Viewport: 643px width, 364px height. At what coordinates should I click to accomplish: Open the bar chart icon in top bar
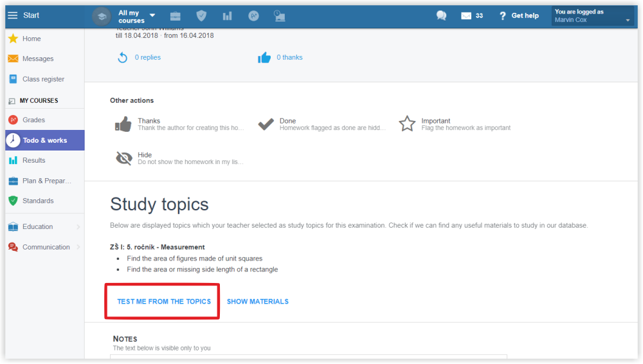227,15
